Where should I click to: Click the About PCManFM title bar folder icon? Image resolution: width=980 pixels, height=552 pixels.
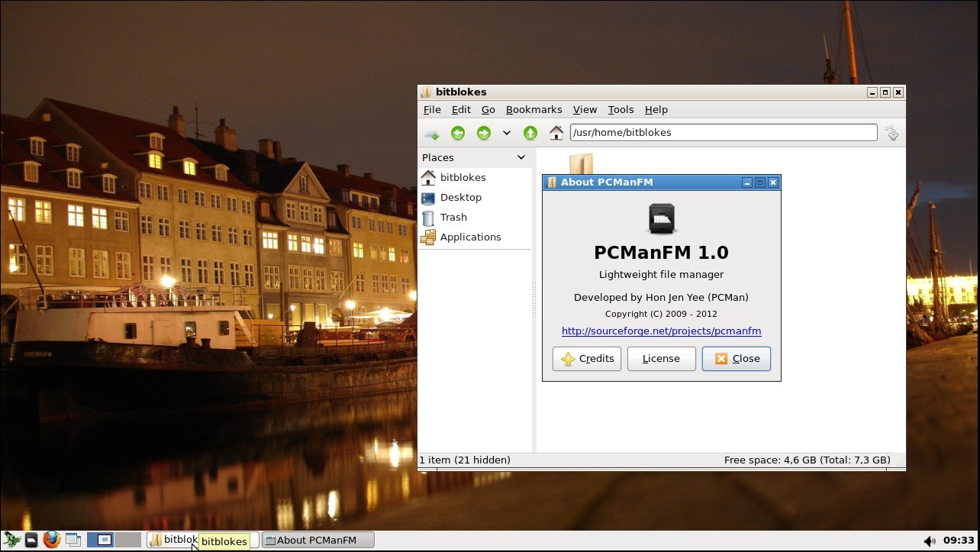(552, 182)
